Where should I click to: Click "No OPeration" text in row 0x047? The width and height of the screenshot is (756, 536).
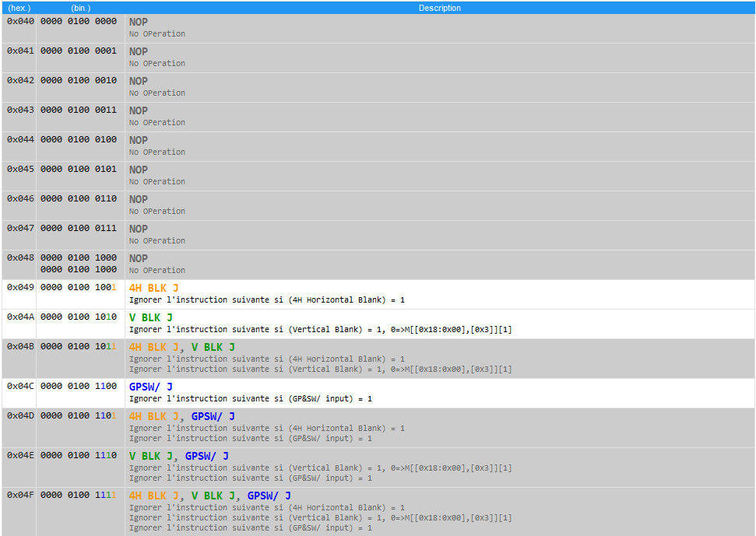coord(157,241)
